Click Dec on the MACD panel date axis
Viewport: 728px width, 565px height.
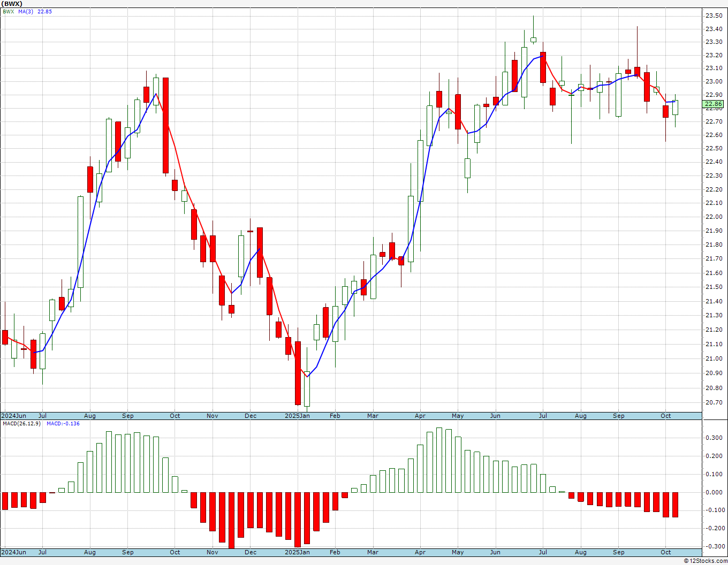251,552
